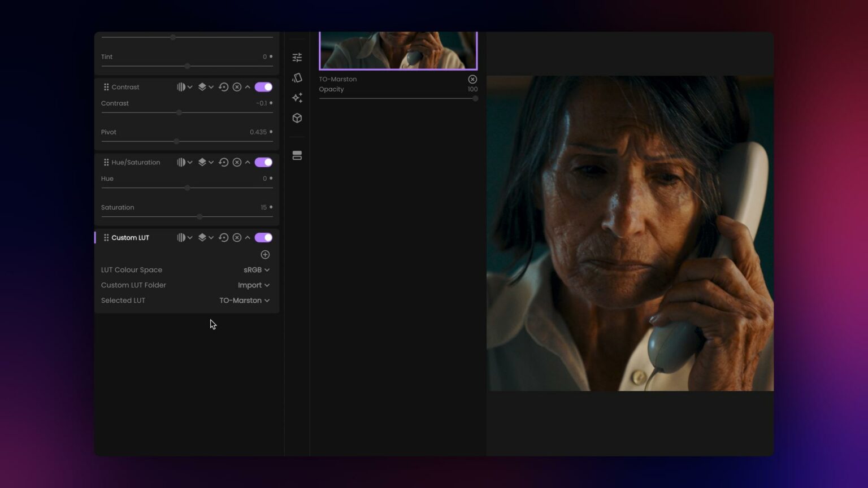Open the adjustments panel in the sidebar

click(x=297, y=57)
